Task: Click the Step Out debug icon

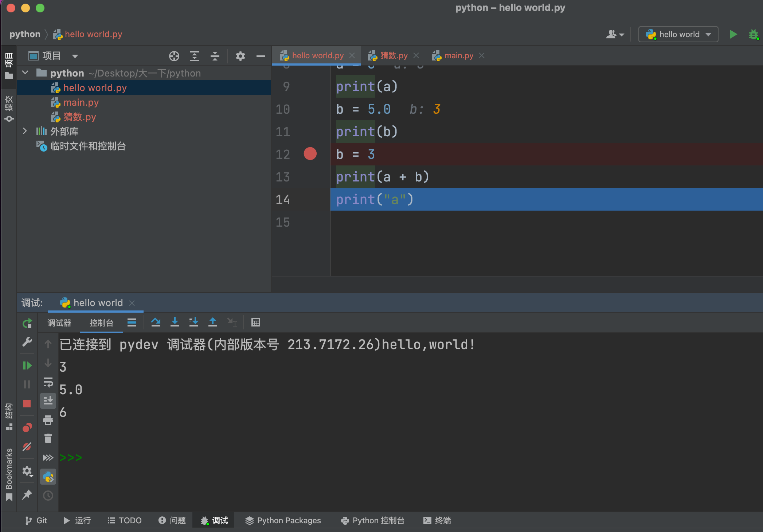Action: point(213,322)
